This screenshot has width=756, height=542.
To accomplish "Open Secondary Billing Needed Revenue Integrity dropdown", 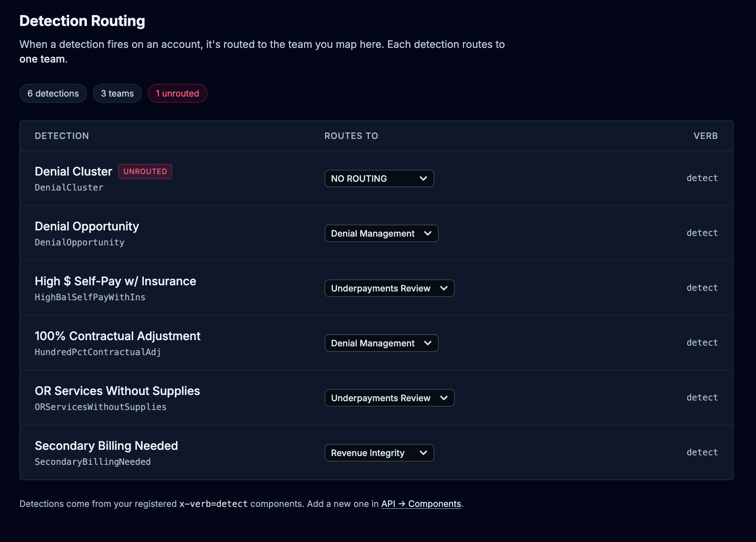I will click(379, 453).
